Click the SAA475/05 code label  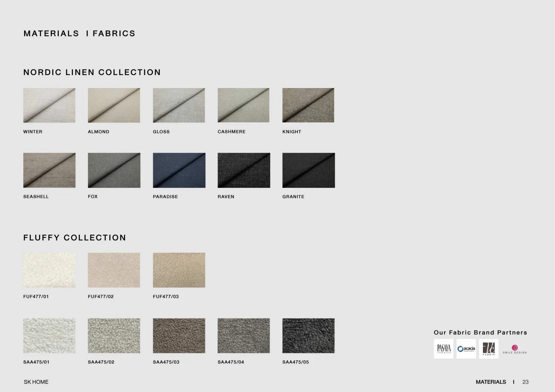[296, 362]
